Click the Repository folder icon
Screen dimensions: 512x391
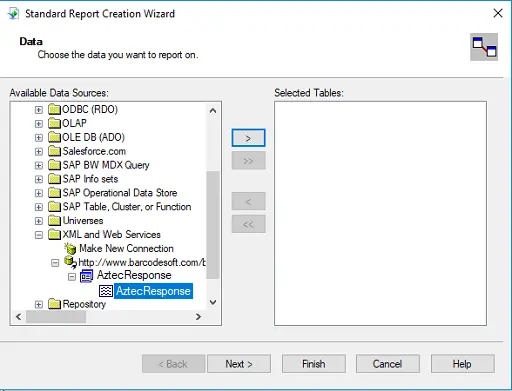click(x=54, y=304)
